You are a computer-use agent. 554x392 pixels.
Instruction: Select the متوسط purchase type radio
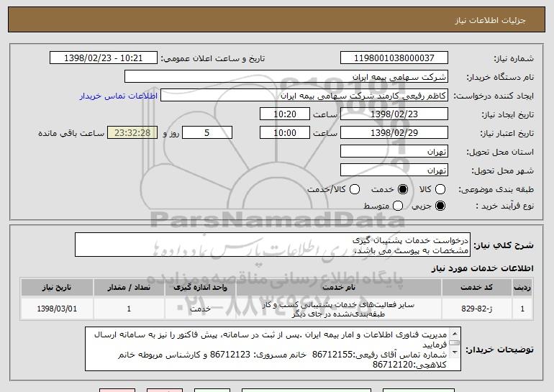(397, 206)
